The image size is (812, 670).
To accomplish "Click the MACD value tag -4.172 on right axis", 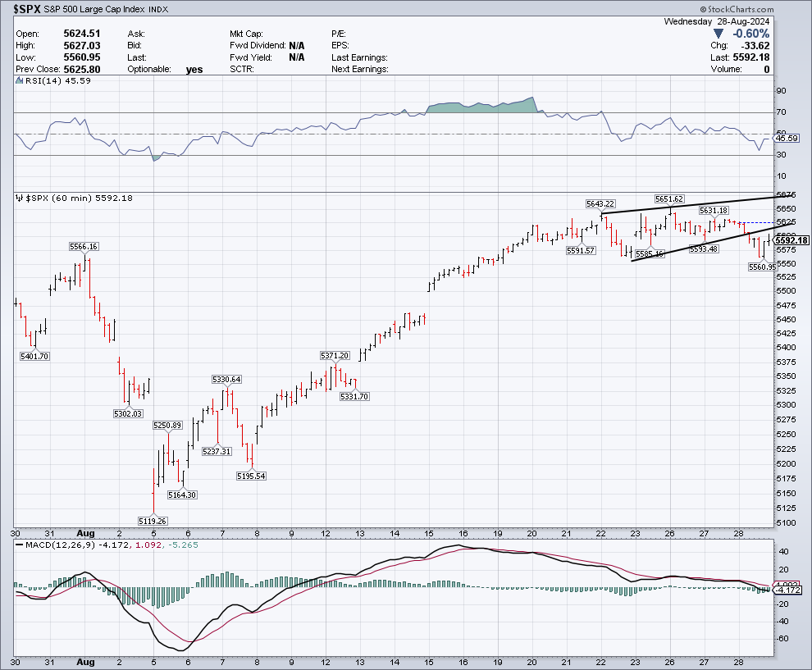I will pos(787,590).
